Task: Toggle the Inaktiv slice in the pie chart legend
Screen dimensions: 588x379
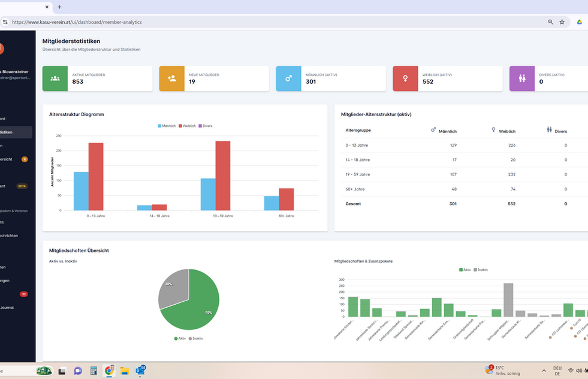Action: click(196, 338)
